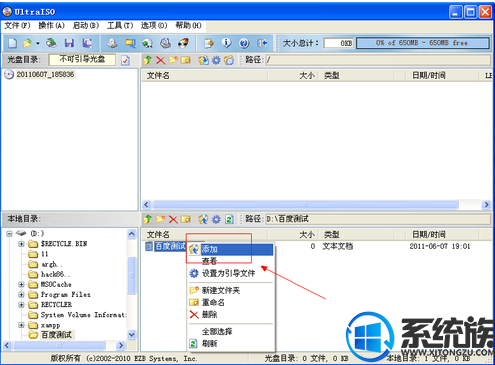The image size is (495, 365).
Task: Choose 查看 in the context menu
Action: pyautogui.click(x=231, y=261)
